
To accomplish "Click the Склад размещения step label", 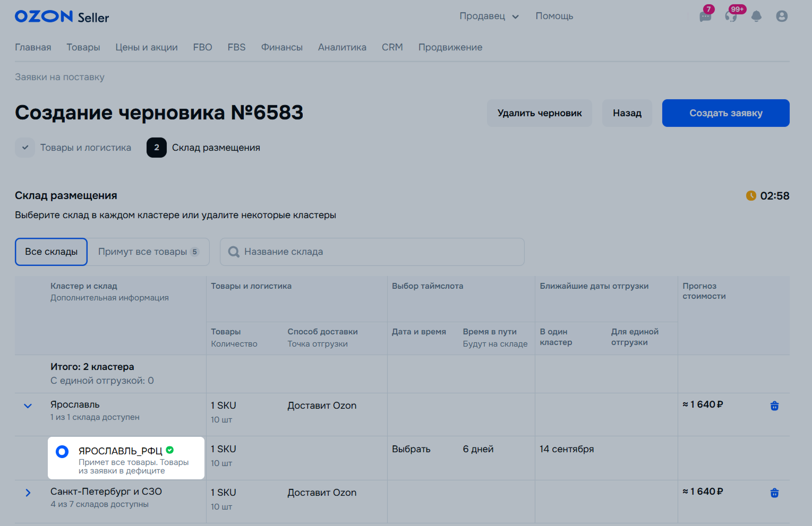I will (x=216, y=148).
